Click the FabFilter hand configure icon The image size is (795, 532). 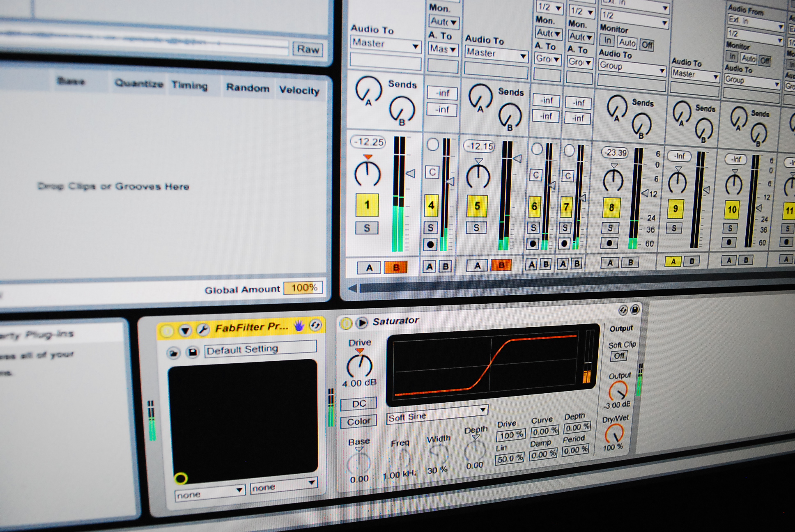coord(299,326)
